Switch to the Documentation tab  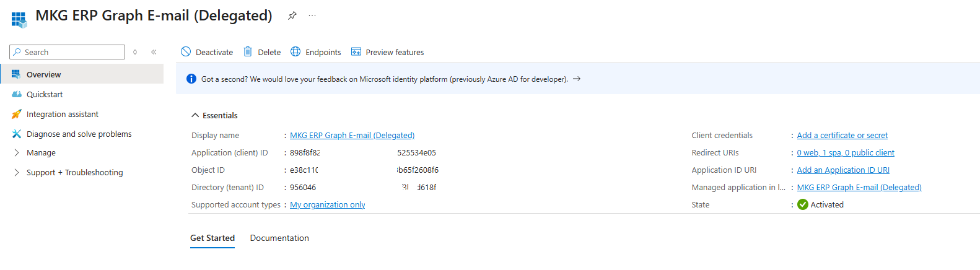pos(279,238)
